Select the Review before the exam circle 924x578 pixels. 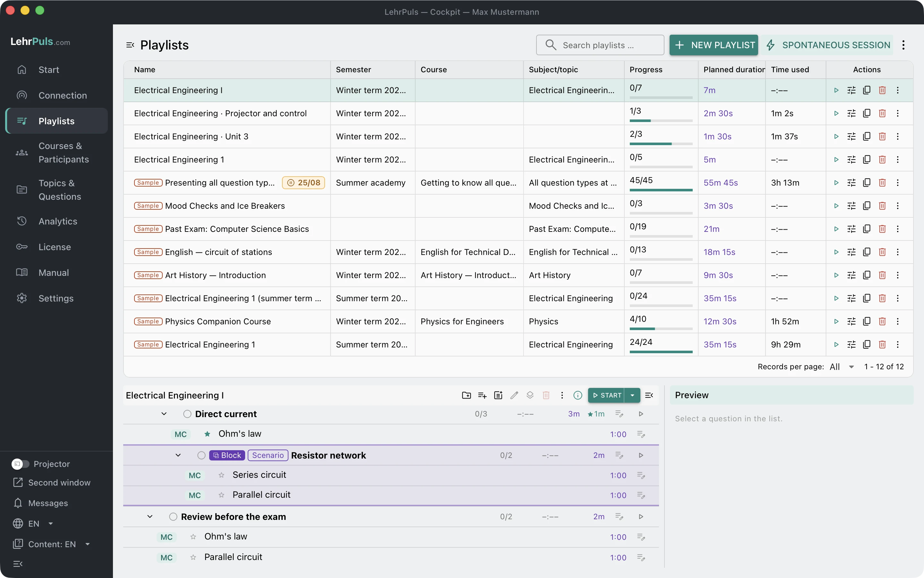[173, 517]
